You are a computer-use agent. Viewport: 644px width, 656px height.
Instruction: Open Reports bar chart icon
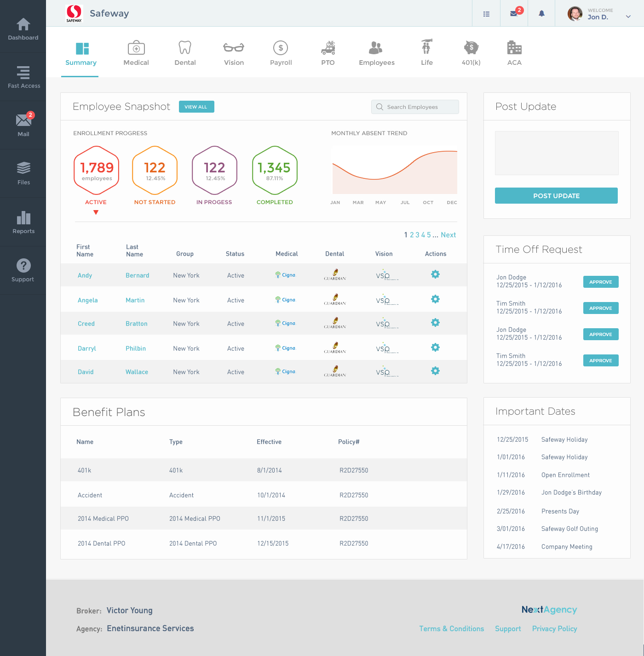pyautogui.click(x=23, y=222)
